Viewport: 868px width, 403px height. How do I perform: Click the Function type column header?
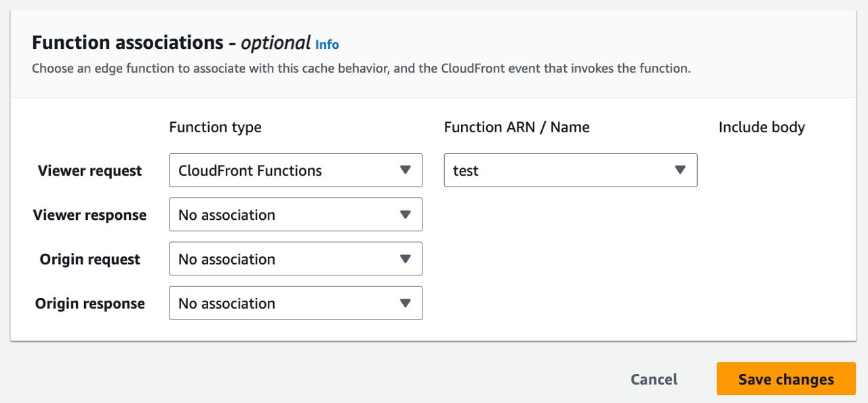click(215, 128)
